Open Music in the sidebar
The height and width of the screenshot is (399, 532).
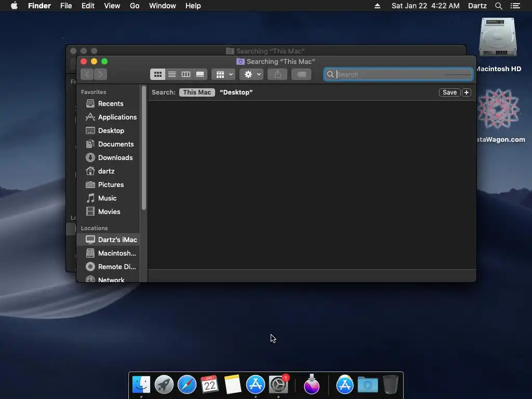109,198
